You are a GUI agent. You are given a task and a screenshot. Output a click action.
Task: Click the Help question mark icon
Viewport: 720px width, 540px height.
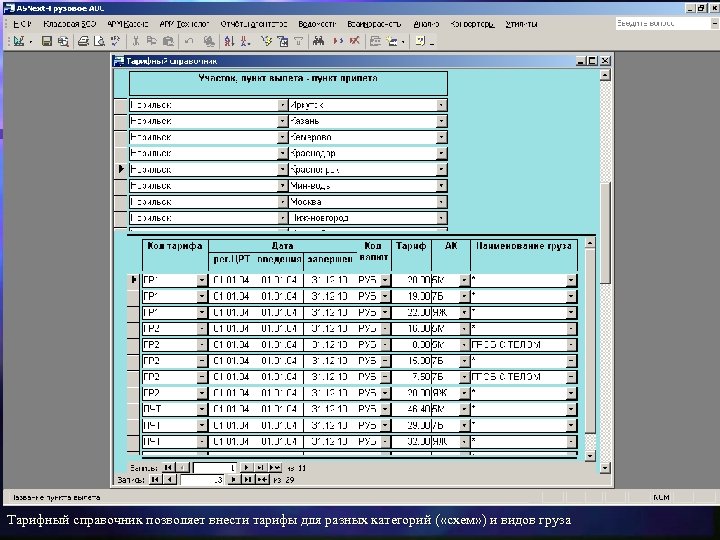pyautogui.click(x=420, y=41)
